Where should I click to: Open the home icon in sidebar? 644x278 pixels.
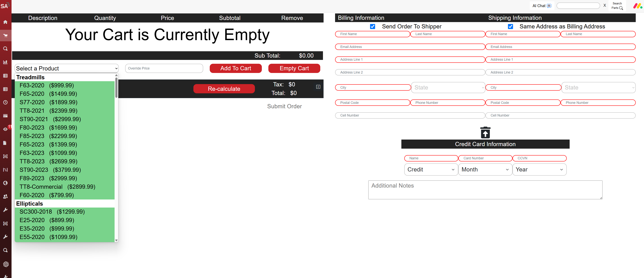(5, 22)
